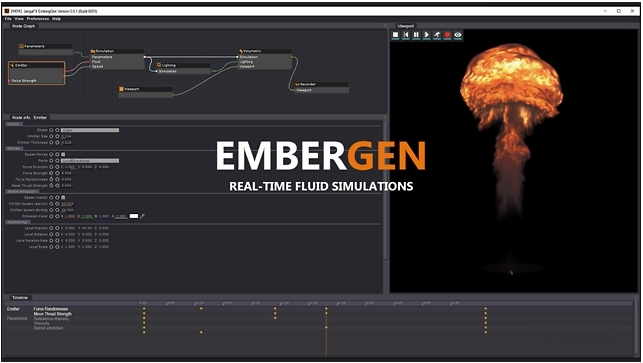Open the Force type dropdown
This screenshot has height=363, width=643.
90,161
